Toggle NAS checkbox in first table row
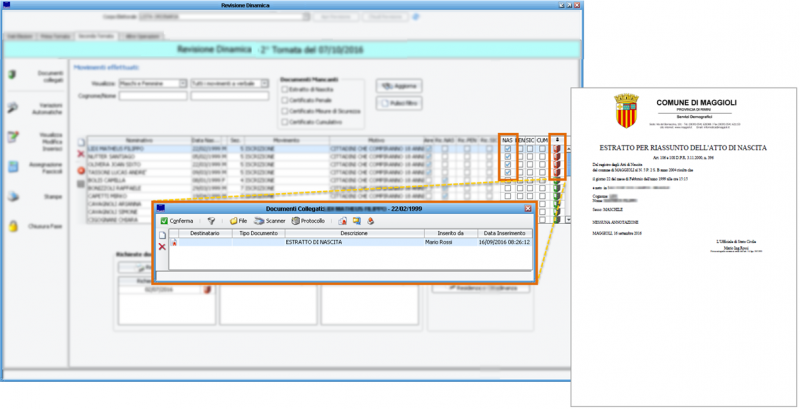 click(x=508, y=149)
